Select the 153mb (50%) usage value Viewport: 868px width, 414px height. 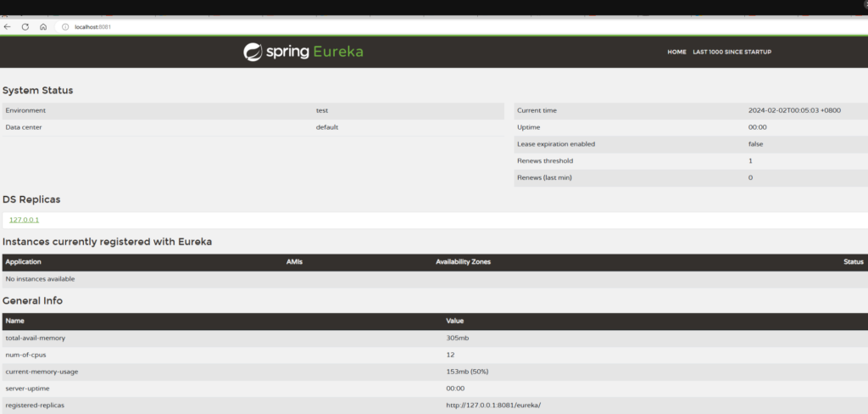(x=467, y=372)
